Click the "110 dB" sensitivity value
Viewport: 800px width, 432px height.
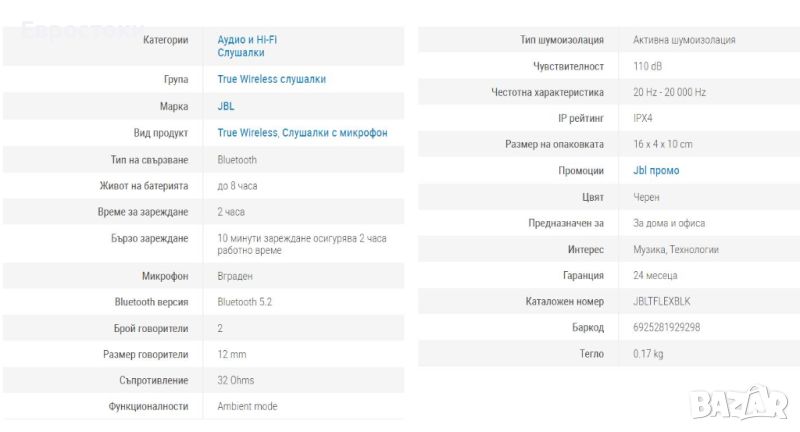coord(647,66)
